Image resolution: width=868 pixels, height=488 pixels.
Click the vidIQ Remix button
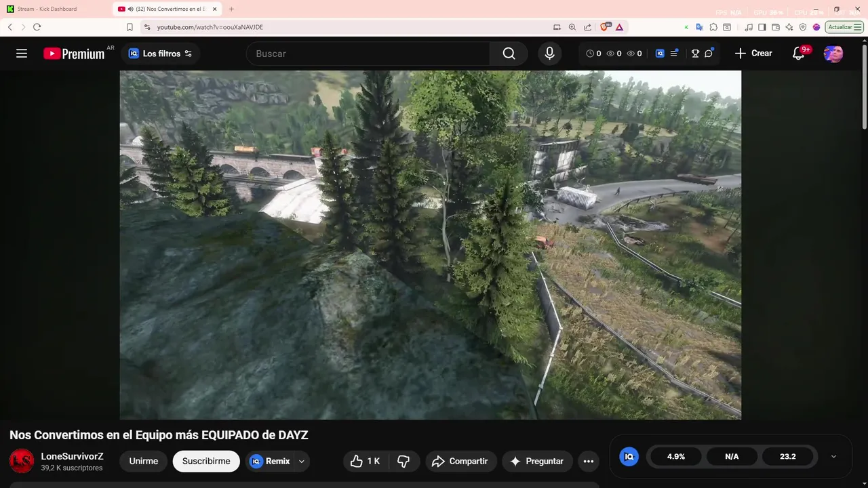pos(270,461)
